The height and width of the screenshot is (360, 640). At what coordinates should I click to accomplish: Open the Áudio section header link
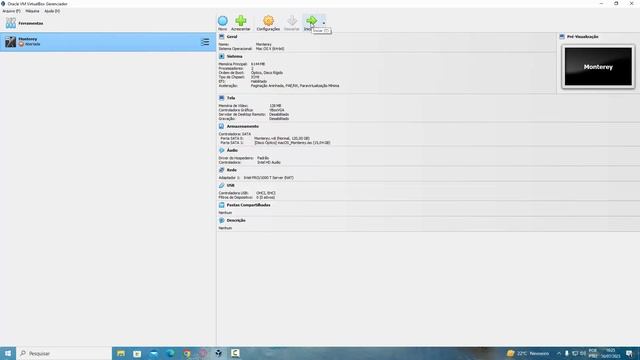[x=232, y=150]
